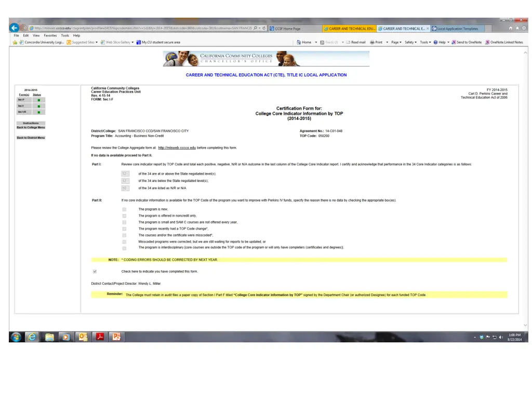Open Adobe Acrobat taskbar icon

click(x=100, y=337)
